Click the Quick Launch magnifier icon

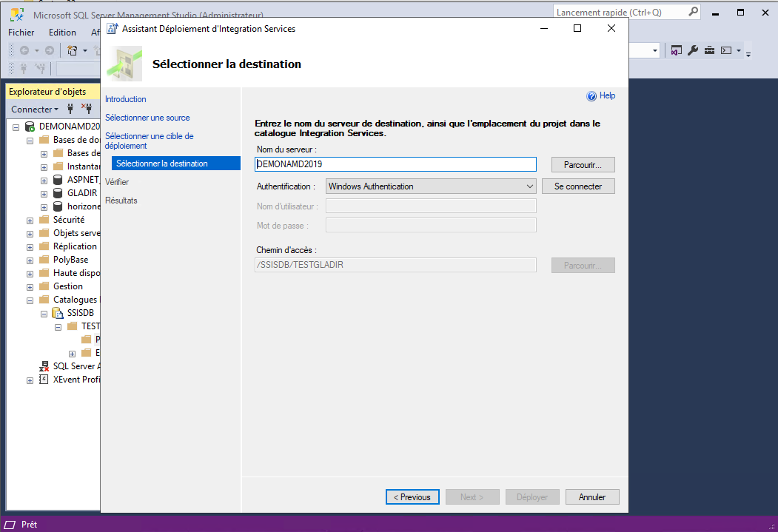(693, 12)
